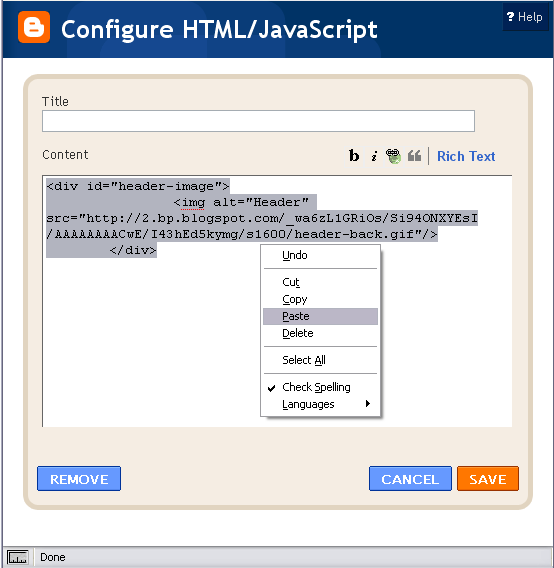This screenshot has width=554, height=568.
Task: Click 'Done' in the status bar
Action: 53,557
